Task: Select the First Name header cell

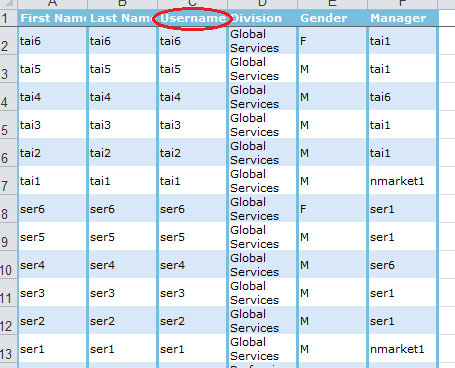Action: point(52,18)
